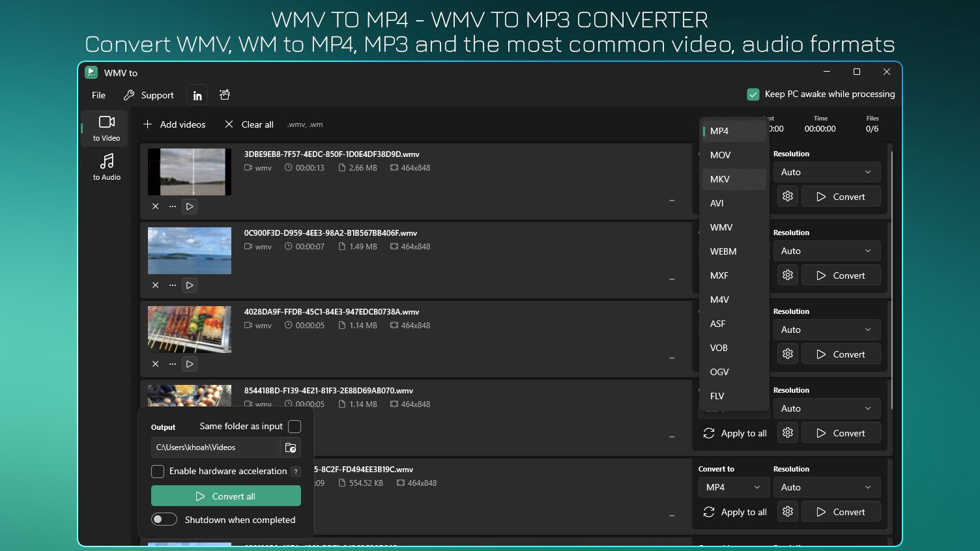The width and height of the screenshot is (980, 551).
Task: Convert the fourth video 854418BD
Action: tap(841, 433)
